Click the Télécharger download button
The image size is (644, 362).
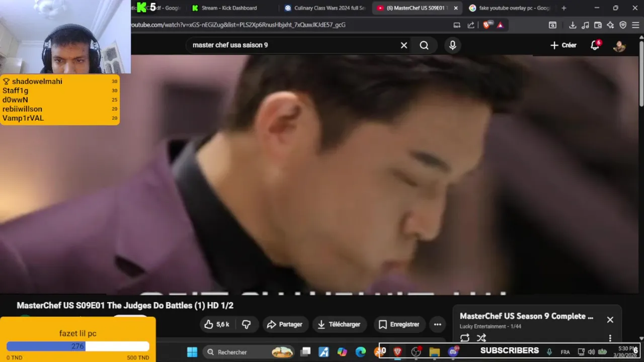340,324
